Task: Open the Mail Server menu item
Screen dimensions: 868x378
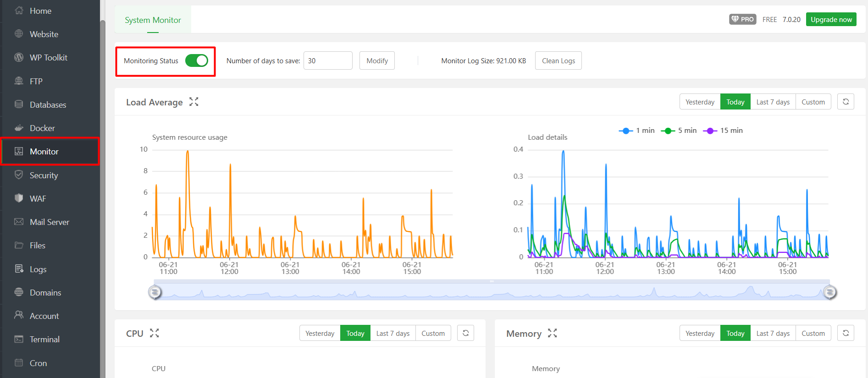Action: 50,222
